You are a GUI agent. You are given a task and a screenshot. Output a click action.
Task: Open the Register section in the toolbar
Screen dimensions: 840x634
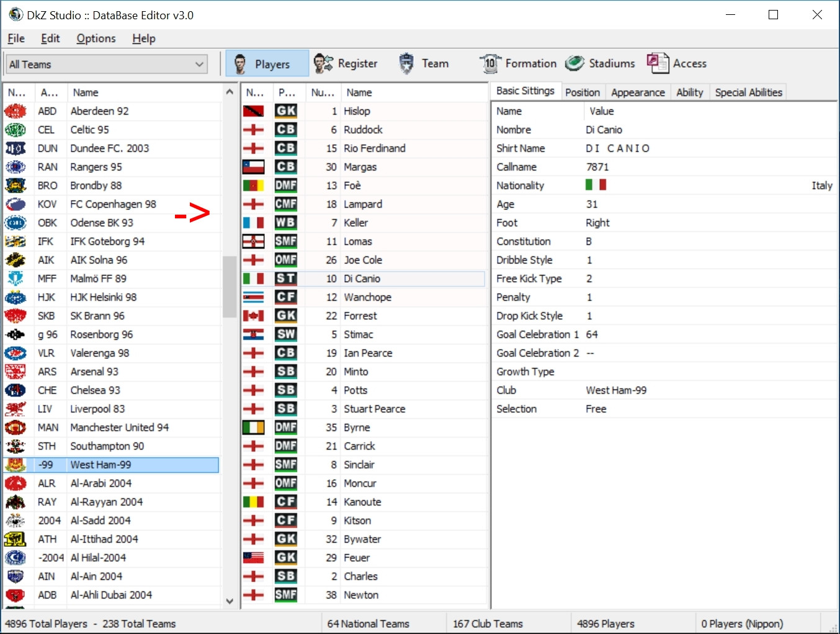(346, 63)
